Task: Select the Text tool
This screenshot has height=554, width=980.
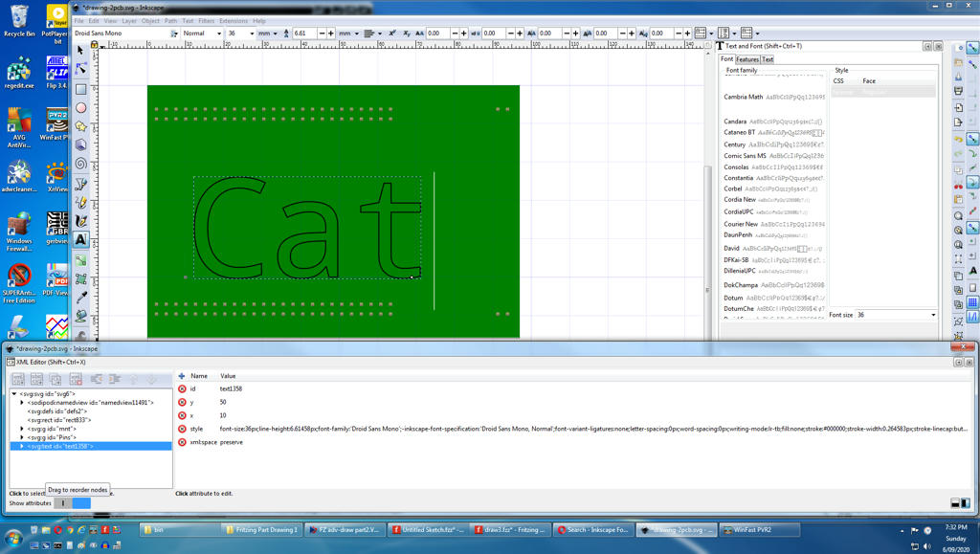Action: (80, 239)
